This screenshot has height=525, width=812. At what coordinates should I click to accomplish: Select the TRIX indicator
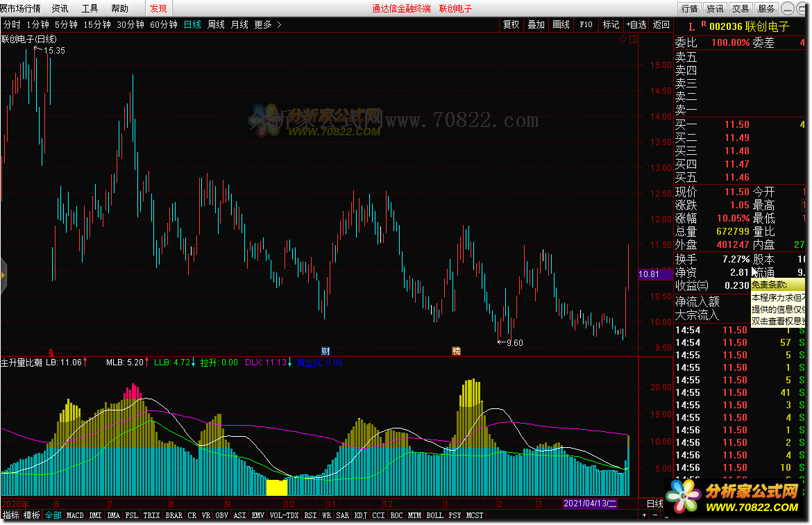click(x=151, y=515)
